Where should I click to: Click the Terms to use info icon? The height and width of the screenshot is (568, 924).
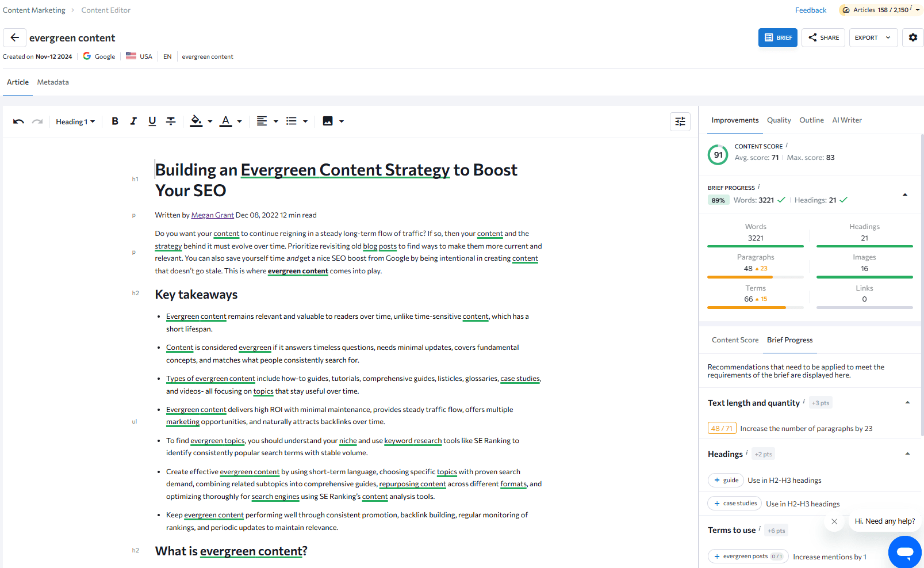760,528
